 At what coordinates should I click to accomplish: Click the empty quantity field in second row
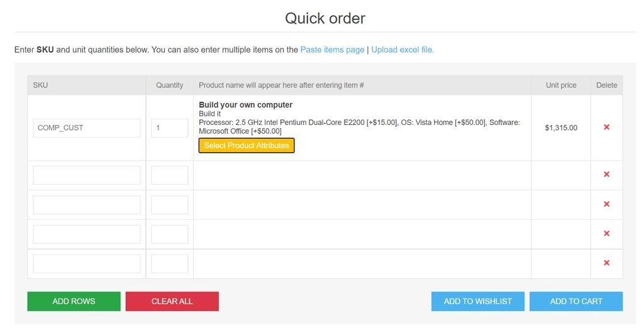(170, 175)
